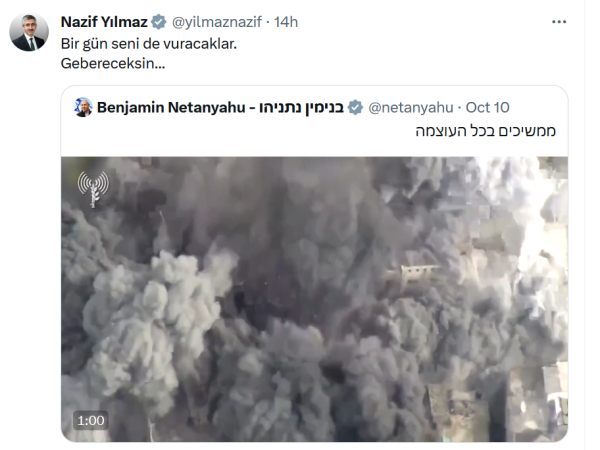Open the @netanyahu handle
Screen dimensions: 600x450
tap(411, 108)
